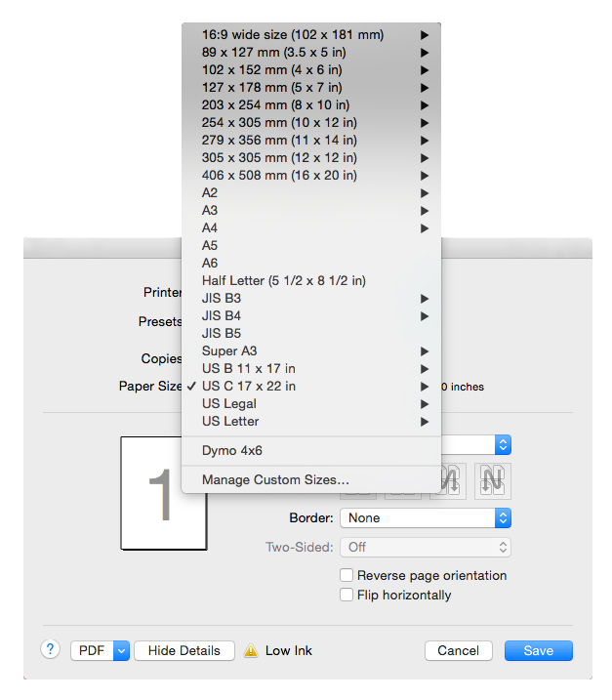Screen dimensions: 612x700
Task: Select Half Letter (5 1/2 x 8 1/2 in)
Action: tap(311, 281)
